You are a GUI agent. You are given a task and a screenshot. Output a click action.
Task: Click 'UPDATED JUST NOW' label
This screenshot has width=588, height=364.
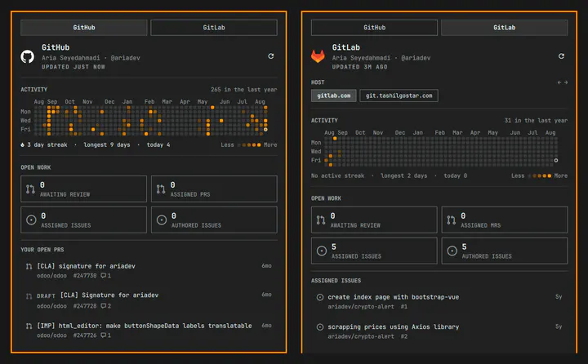click(x=73, y=67)
